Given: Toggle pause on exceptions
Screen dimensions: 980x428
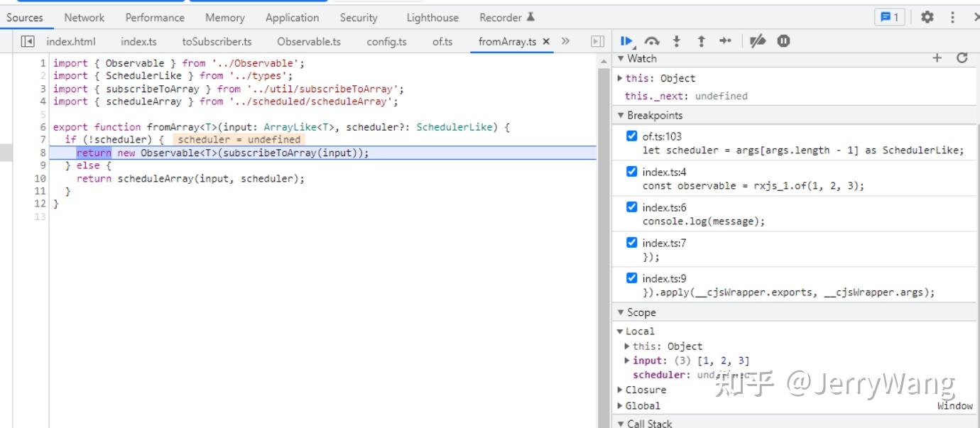Looking at the screenshot, I should pyautogui.click(x=783, y=41).
